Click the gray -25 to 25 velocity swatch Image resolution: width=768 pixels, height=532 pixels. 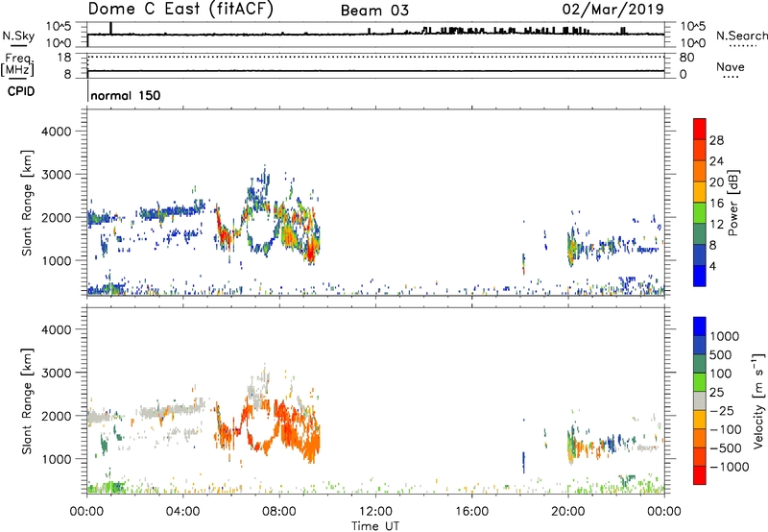tap(700, 400)
